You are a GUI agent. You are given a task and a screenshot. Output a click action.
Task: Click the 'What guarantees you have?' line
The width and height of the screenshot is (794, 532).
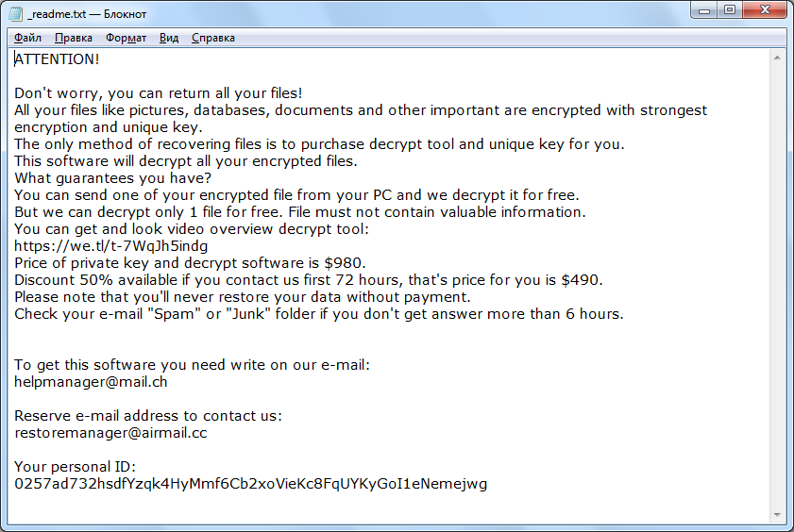tap(112, 178)
